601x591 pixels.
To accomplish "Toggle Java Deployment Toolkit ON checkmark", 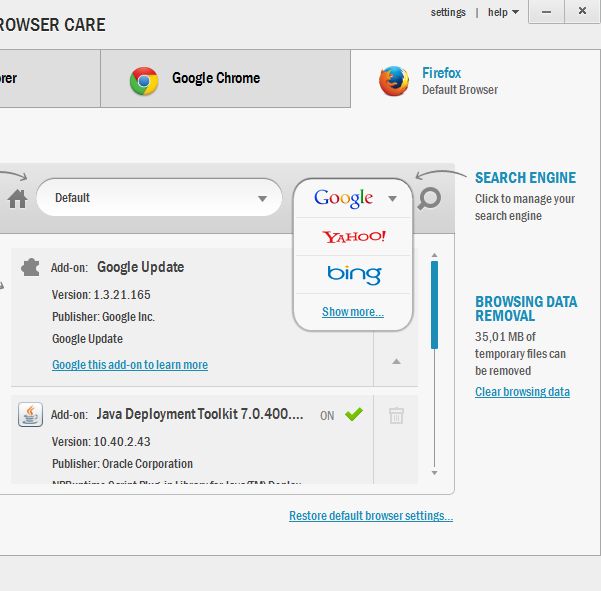I will pyautogui.click(x=353, y=414).
